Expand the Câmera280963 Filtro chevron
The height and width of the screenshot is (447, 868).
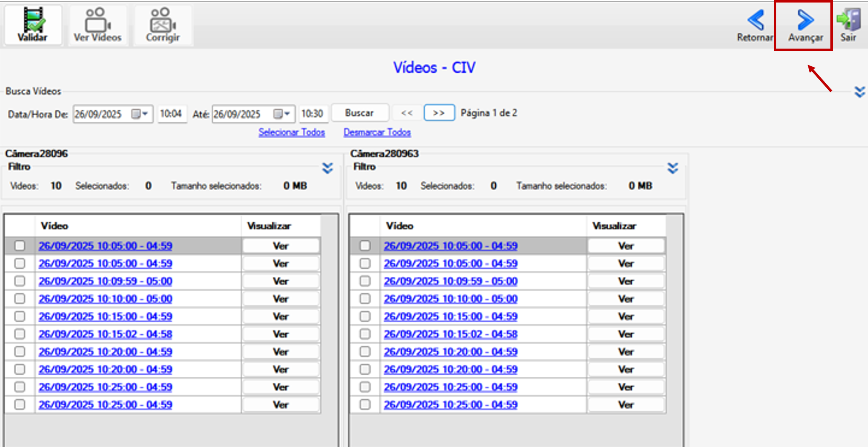click(673, 168)
